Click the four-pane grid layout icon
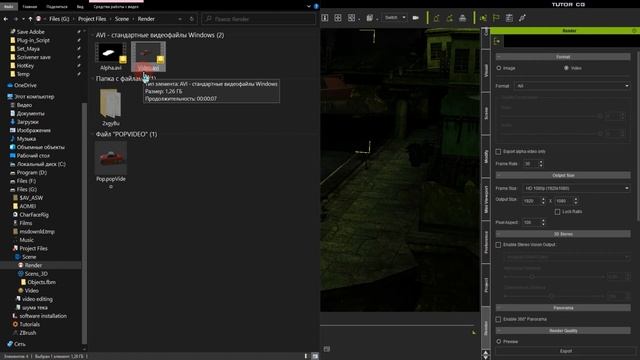The width and height of the screenshot is (640, 360). 338,18
